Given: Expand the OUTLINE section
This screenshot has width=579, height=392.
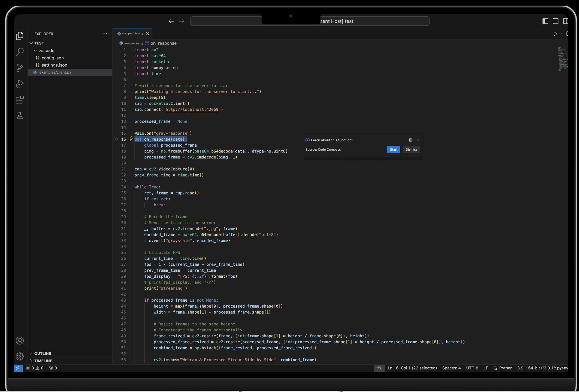Looking at the screenshot, I should 70,354.
